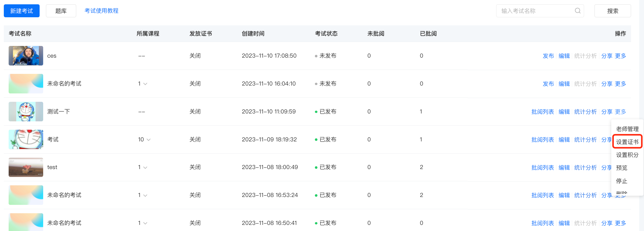Image resolution: width=644 pixels, height=231 pixels.
Task: Choose 设置积分 menu entry
Action: (x=627, y=155)
